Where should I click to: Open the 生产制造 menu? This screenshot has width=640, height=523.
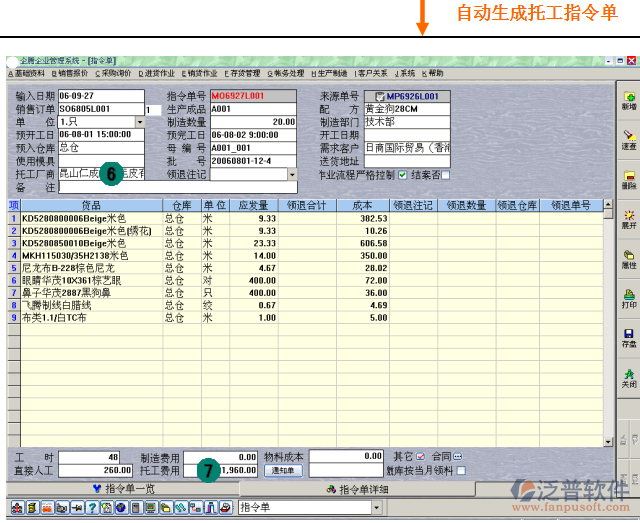tap(329, 73)
